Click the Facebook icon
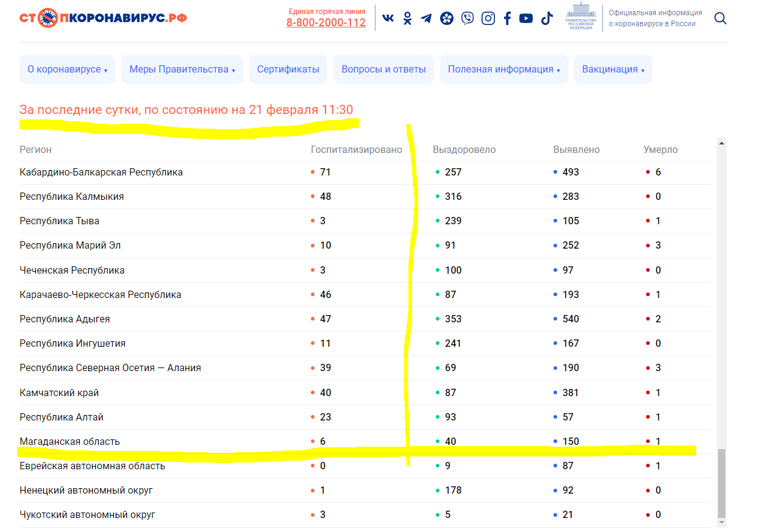The height and width of the screenshot is (532, 765). pos(507,18)
